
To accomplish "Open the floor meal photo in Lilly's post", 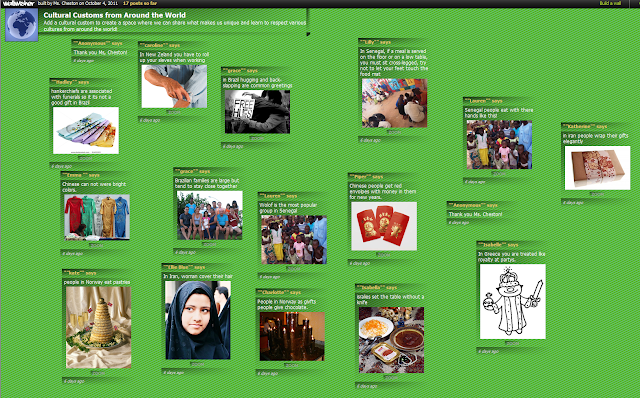I will (394, 103).
